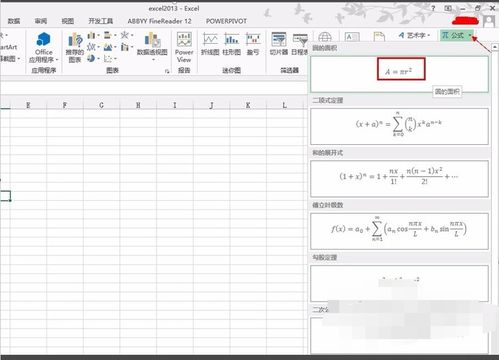This screenshot has width=499, height=360.
Task: Insert 盈亏 win/loss sparkline
Action: (253, 44)
